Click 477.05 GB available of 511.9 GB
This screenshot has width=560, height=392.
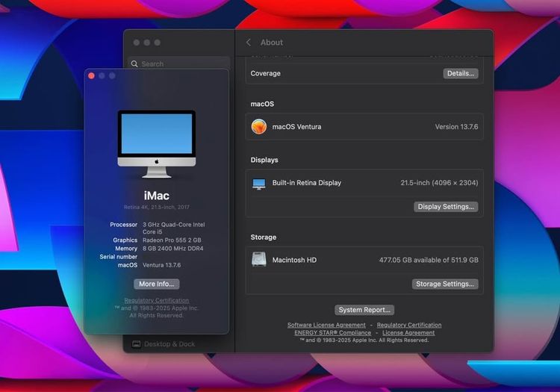(429, 260)
